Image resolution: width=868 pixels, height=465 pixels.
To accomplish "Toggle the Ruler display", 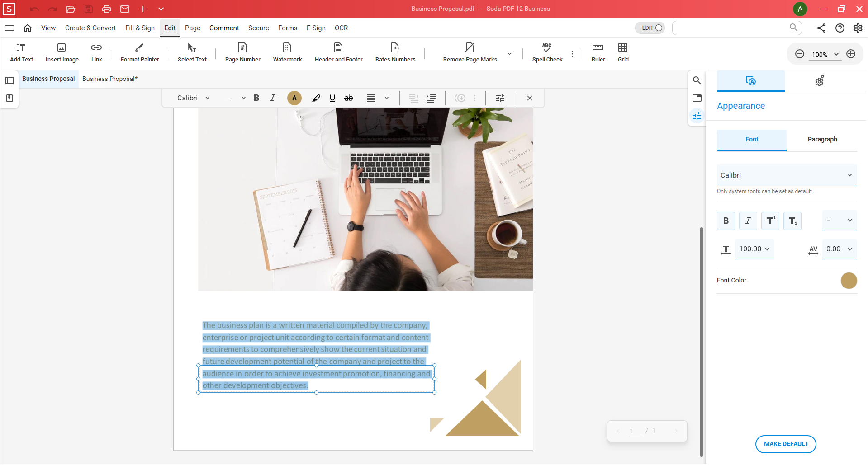I will pyautogui.click(x=598, y=53).
